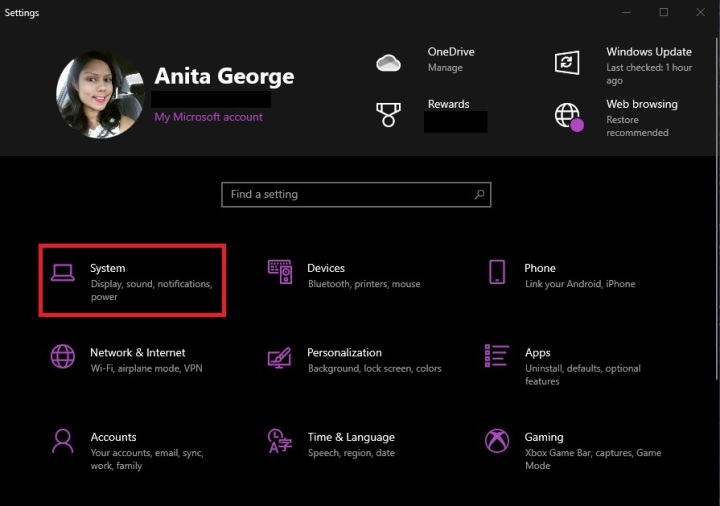This screenshot has height=506, width=720.
Task: Open the Time & Language icon
Action: click(280, 441)
